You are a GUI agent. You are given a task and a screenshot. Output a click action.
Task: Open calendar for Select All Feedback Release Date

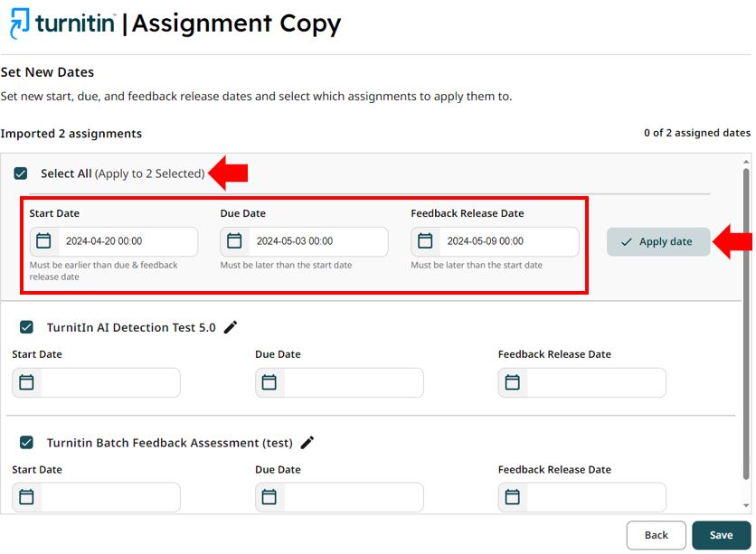pyautogui.click(x=425, y=241)
